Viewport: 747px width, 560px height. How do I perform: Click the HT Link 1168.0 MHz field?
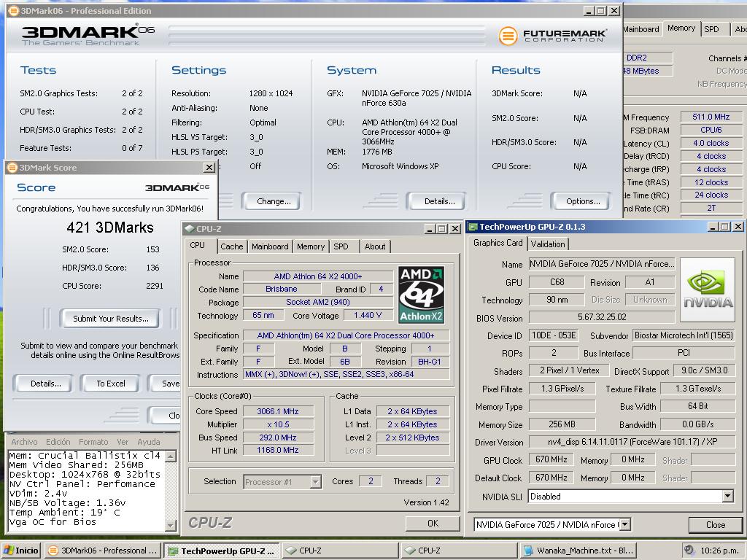pyautogui.click(x=278, y=450)
